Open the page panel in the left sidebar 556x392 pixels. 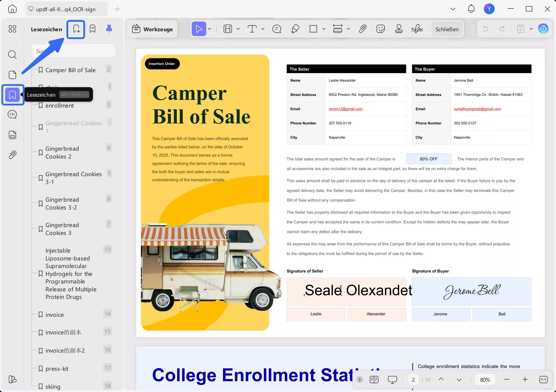coord(12,75)
